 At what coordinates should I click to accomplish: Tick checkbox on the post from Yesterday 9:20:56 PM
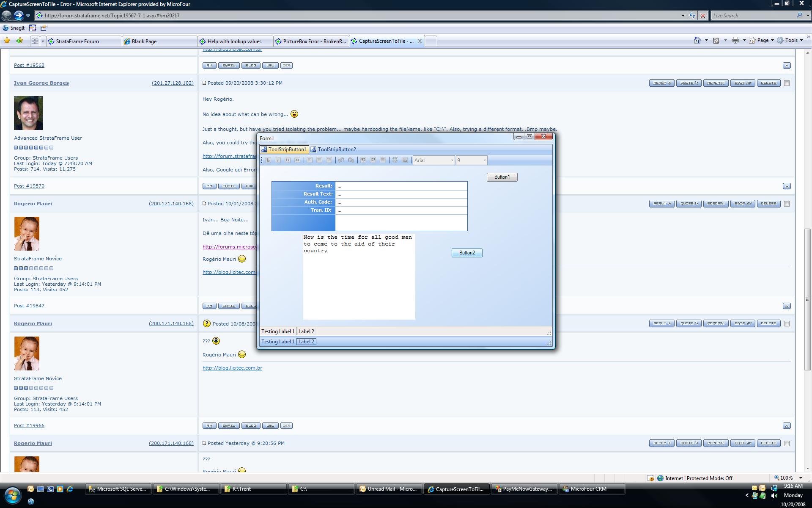click(787, 444)
